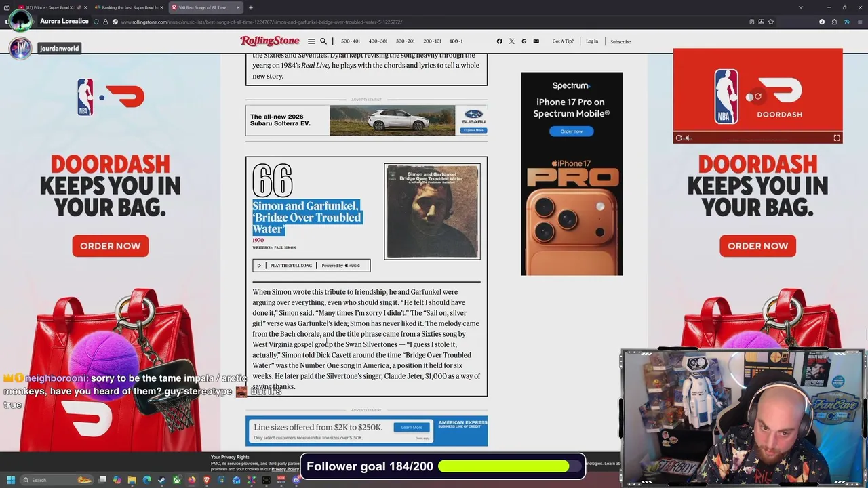
Task: Click the Bridge Over Troubled Water album cover
Action: tap(432, 211)
